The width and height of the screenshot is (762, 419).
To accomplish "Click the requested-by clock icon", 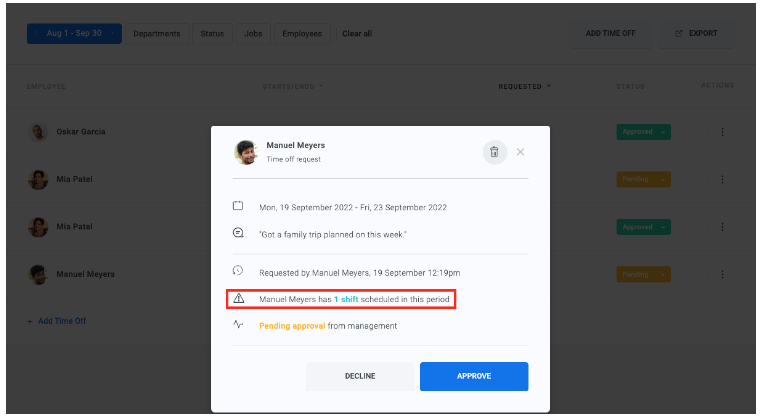I will 238,271.
